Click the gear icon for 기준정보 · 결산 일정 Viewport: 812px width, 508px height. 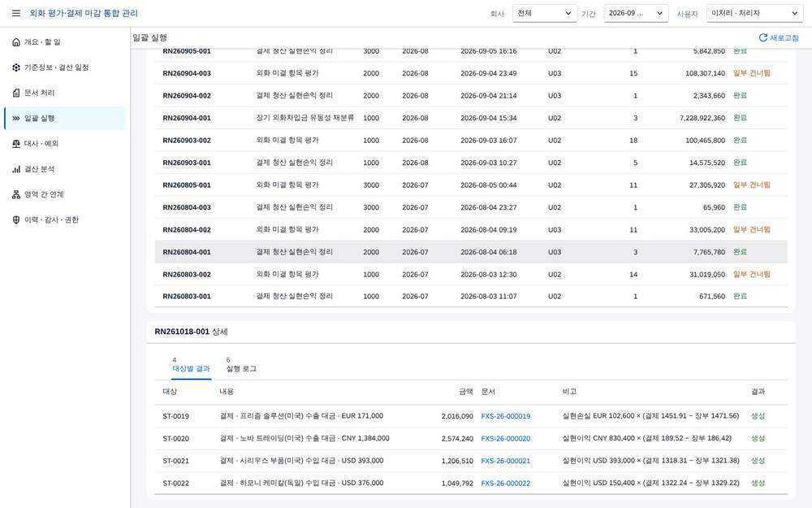coord(16,67)
